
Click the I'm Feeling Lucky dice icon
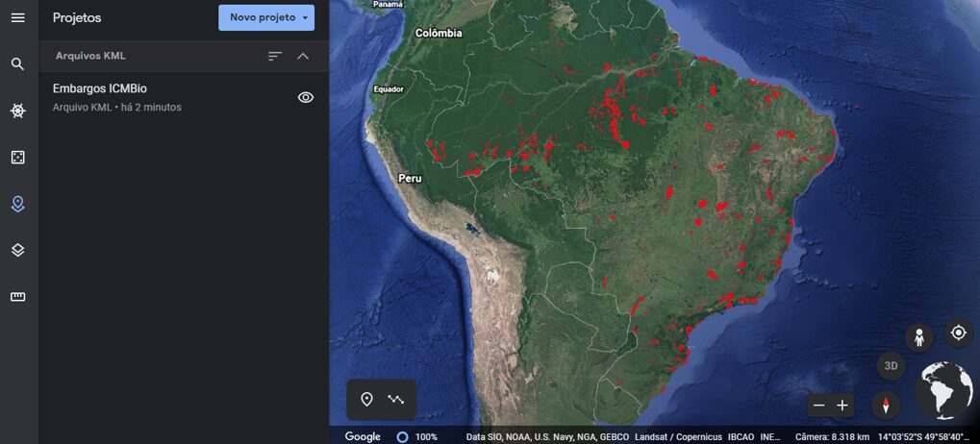[x=17, y=157]
